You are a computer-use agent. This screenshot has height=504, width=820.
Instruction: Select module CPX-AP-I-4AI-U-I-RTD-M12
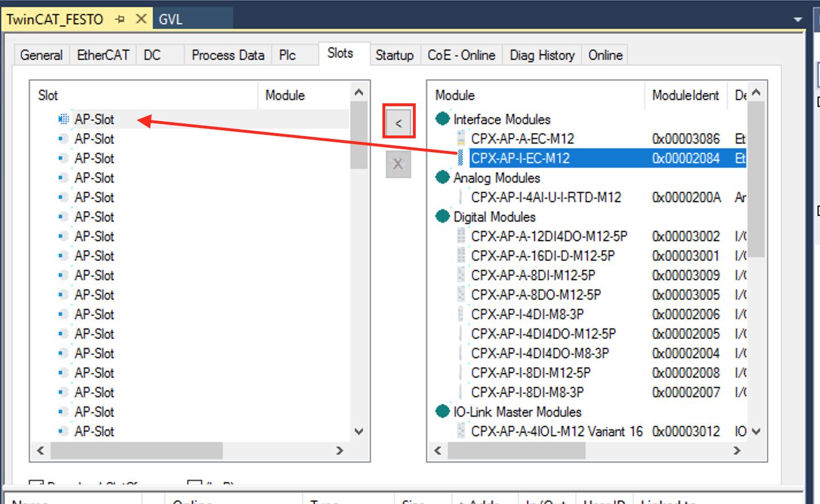click(x=546, y=197)
